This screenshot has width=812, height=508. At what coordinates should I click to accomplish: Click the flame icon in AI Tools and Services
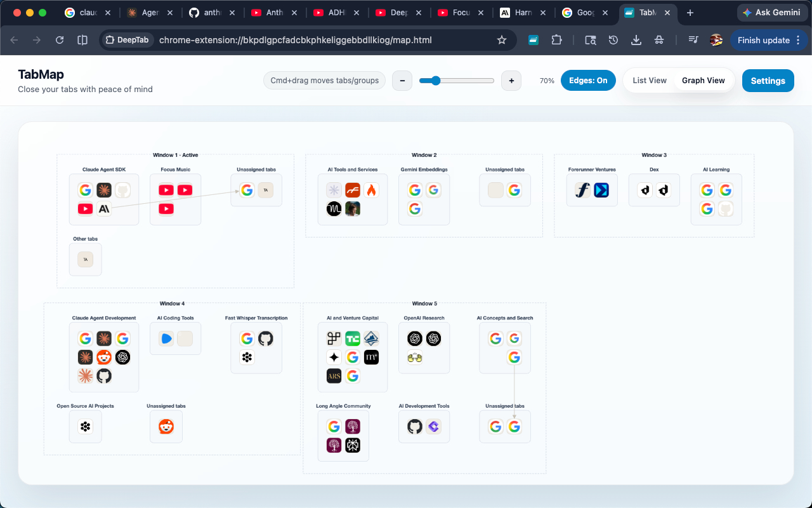pyautogui.click(x=371, y=190)
